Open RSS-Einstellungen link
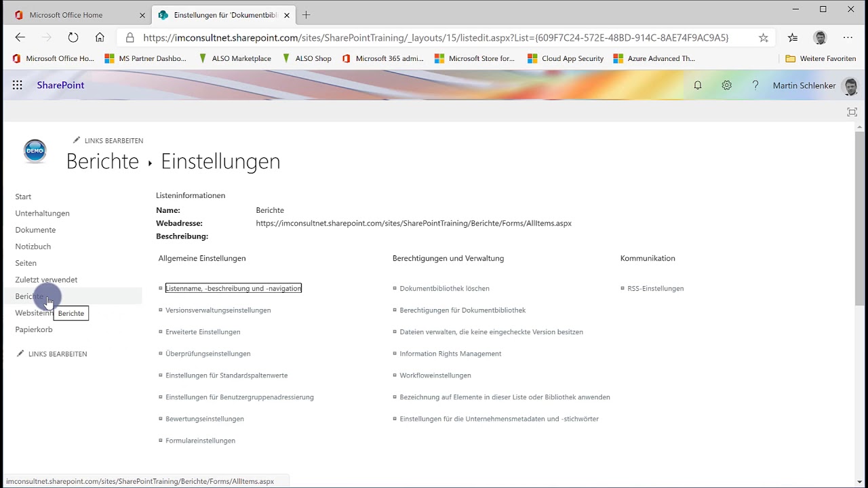 point(655,289)
